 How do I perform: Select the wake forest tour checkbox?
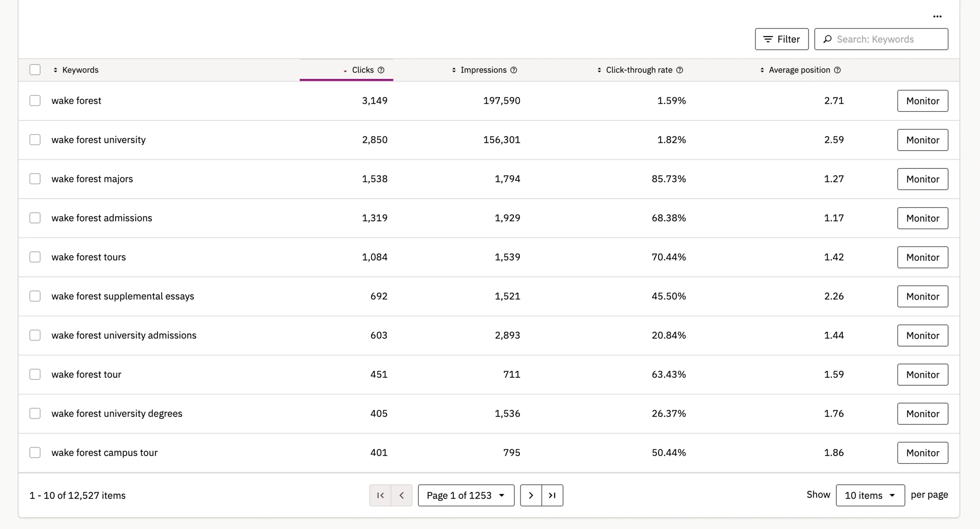[x=35, y=374]
